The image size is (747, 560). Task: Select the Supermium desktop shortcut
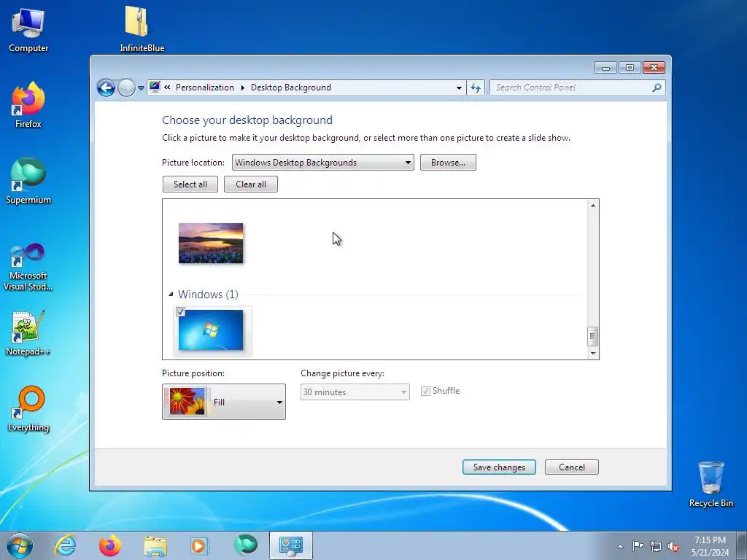pyautogui.click(x=28, y=181)
